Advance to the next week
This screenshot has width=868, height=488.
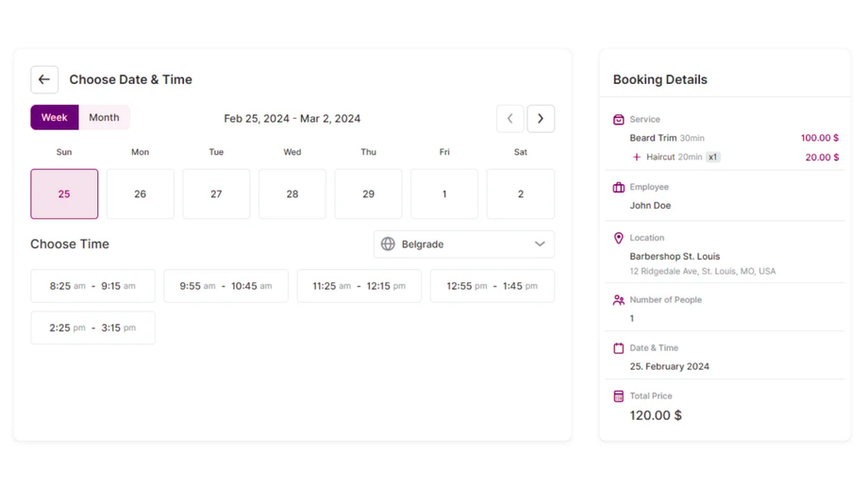[x=541, y=119]
